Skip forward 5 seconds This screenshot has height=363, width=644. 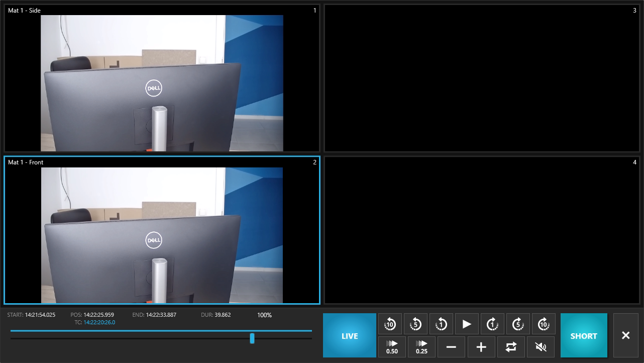(x=518, y=324)
